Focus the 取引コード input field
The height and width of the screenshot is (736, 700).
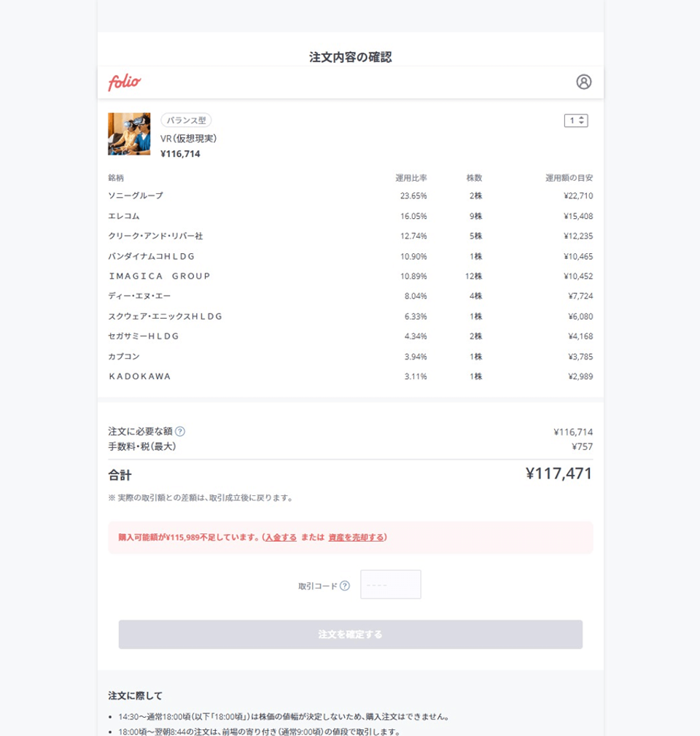click(x=390, y=584)
